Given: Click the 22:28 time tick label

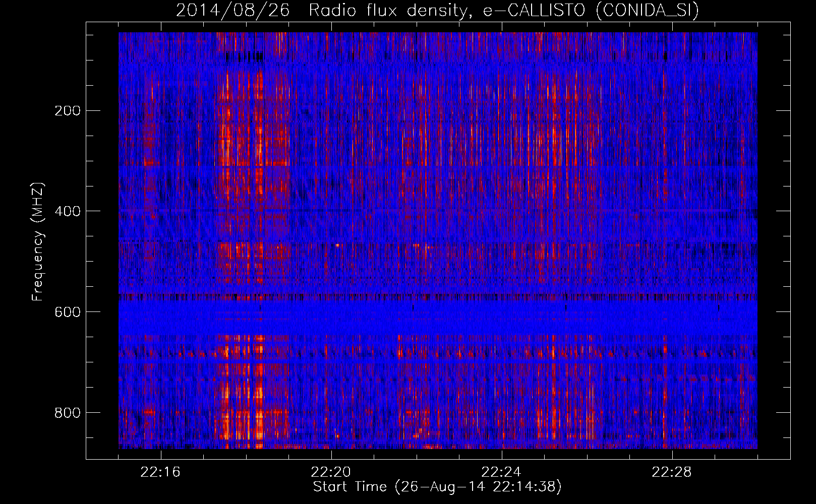Looking at the screenshot, I should 672,472.
